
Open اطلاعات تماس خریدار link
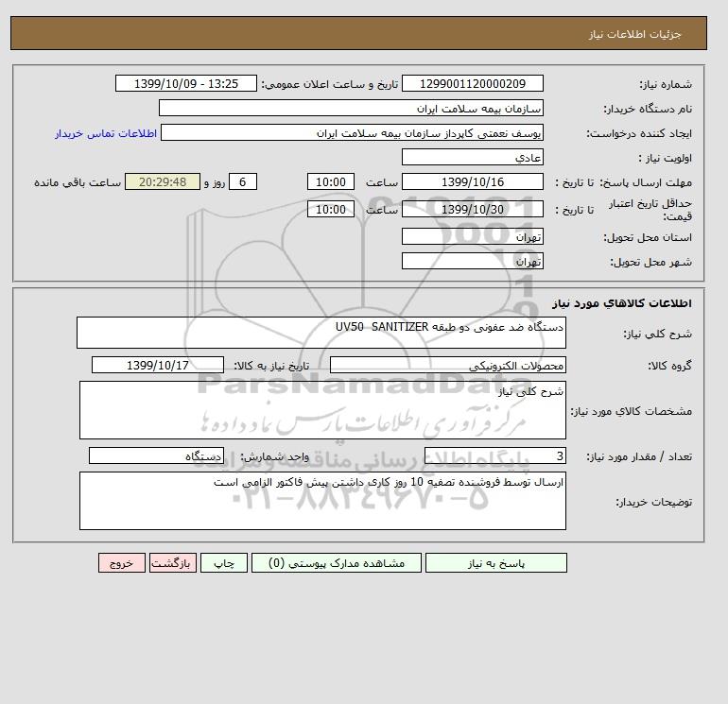point(106,133)
